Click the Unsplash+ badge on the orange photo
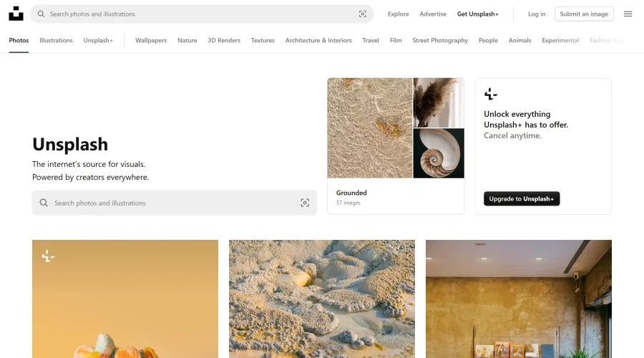The width and height of the screenshot is (644, 358). [x=48, y=256]
